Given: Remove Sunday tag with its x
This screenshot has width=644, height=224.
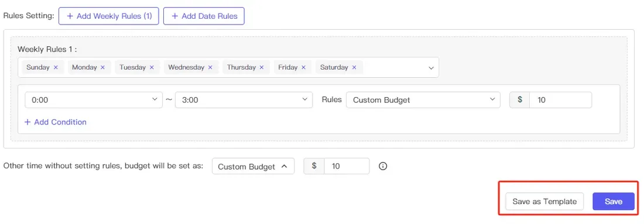Looking at the screenshot, I should coord(56,67).
